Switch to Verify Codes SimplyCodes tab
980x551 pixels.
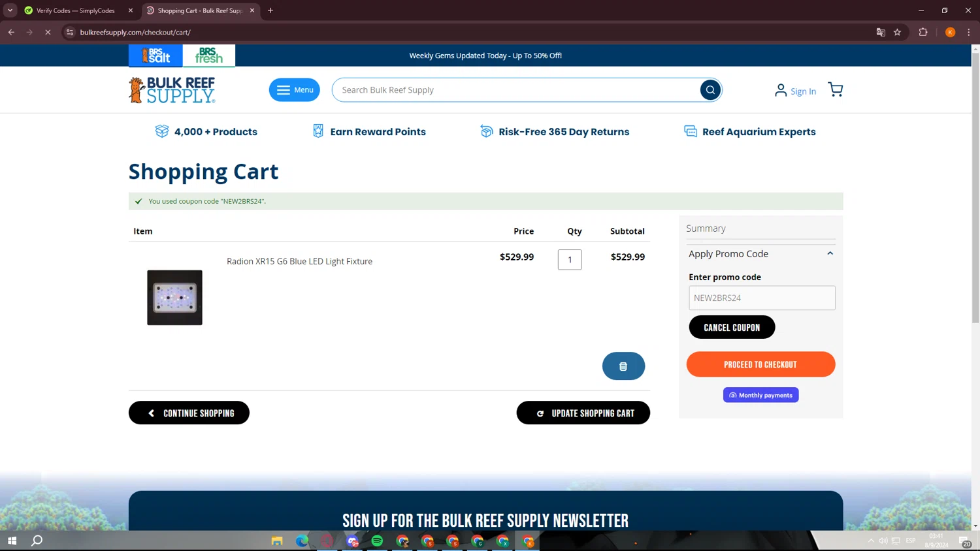pyautogui.click(x=76, y=10)
